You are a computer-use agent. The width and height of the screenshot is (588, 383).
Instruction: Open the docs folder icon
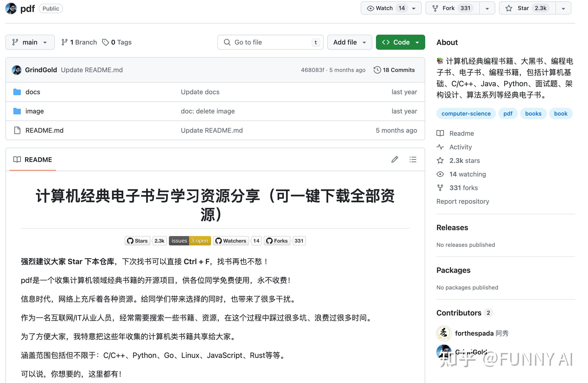coord(17,92)
